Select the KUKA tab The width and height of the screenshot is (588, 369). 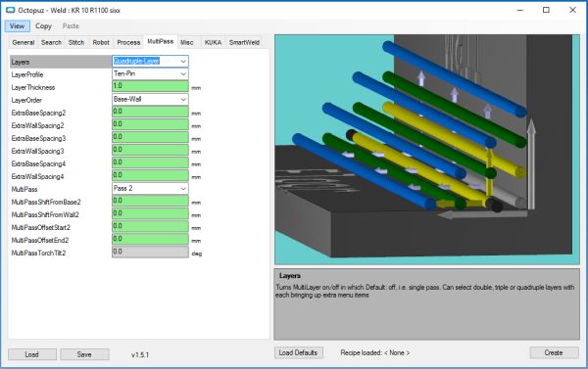[x=213, y=42]
